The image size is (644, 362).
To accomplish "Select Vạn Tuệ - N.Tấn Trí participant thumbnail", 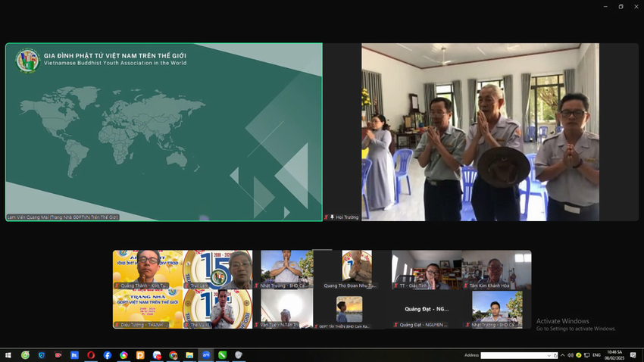I will click(287, 309).
